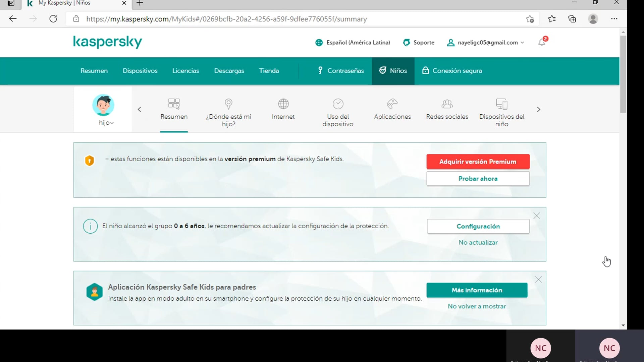The height and width of the screenshot is (362, 644).
Task: Click the notifications bell icon
Action: tap(542, 42)
